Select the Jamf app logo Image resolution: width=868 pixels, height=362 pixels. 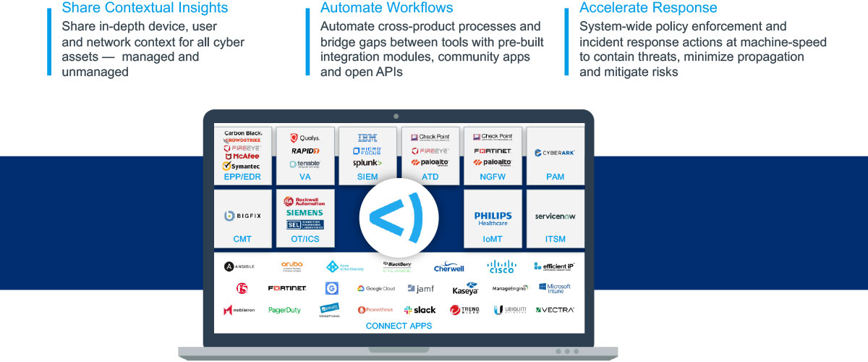click(421, 288)
